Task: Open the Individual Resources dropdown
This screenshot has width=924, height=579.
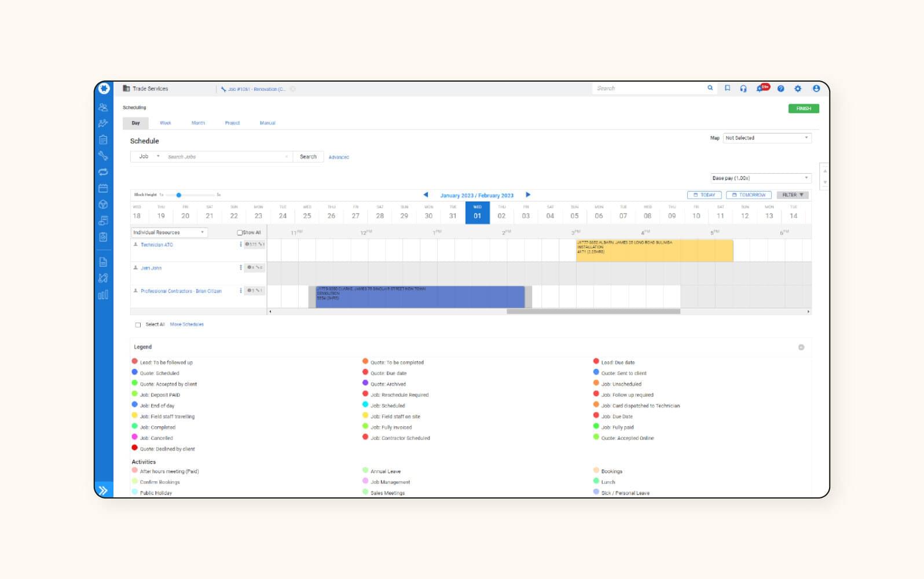Action: (169, 232)
